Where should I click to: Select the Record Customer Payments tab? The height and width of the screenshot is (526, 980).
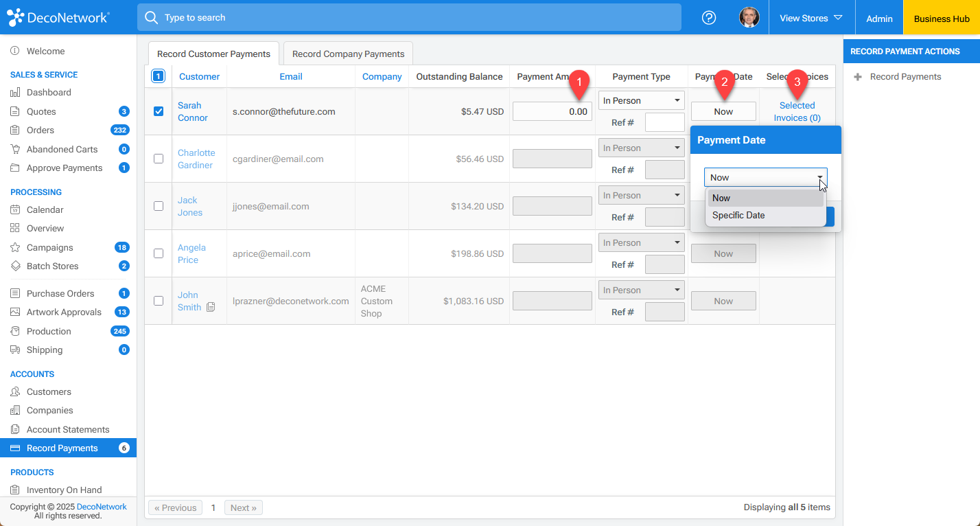[213, 54]
